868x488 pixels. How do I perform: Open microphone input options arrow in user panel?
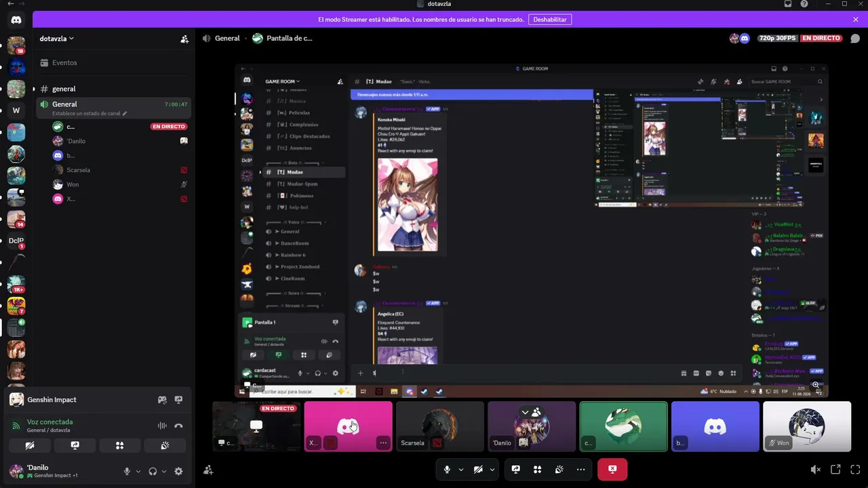pos(138,471)
